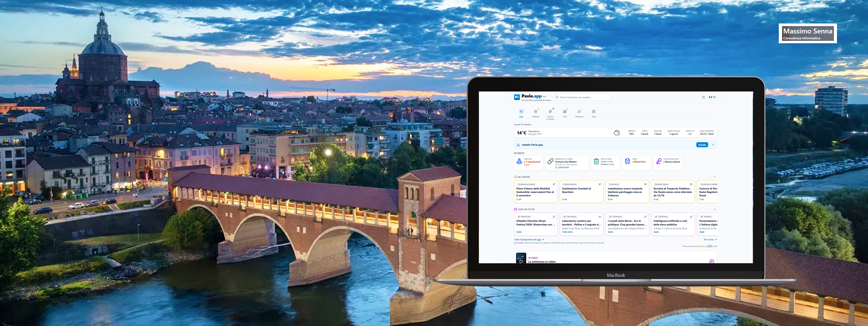Image resolution: width=868 pixels, height=326 pixels.
Task: Open the Laboratorio creativo per bambini event
Action: click(x=581, y=224)
